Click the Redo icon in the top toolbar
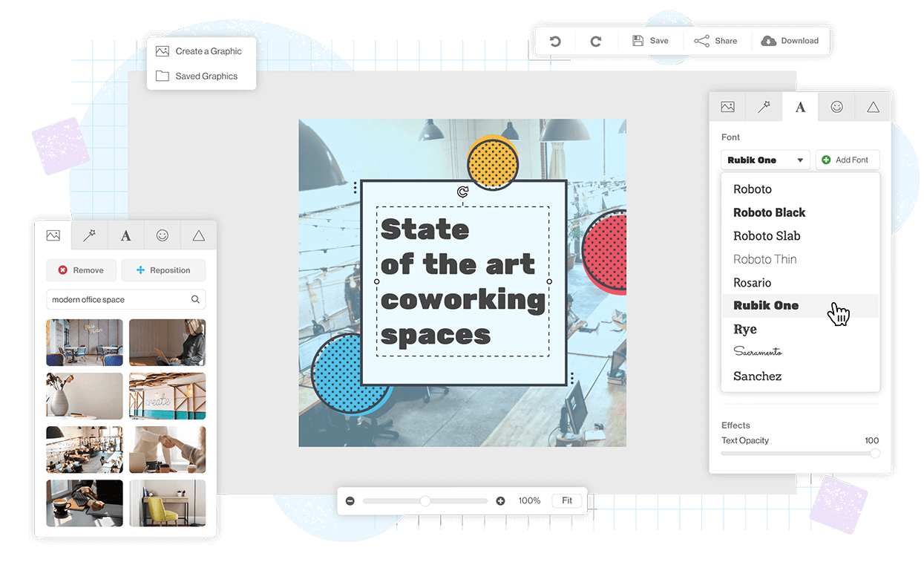The width and height of the screenshot is (924, 565). (x=596, y=40)
